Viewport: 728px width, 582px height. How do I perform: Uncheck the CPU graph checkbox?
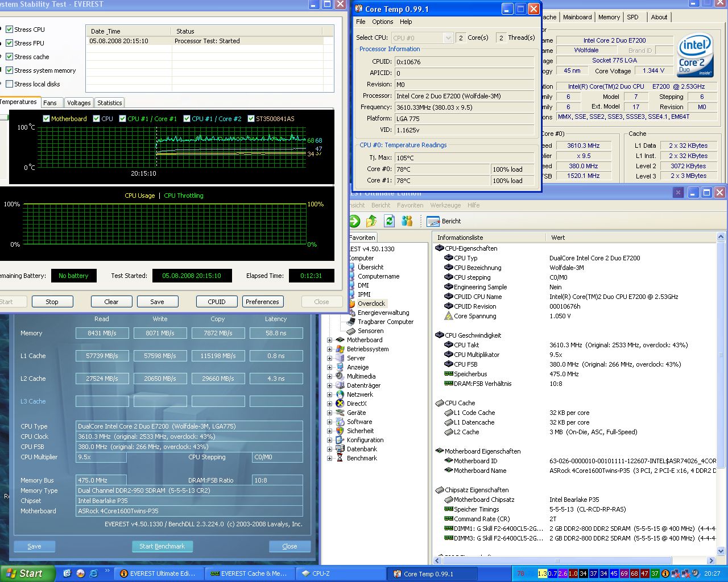[x=97, y=119]
